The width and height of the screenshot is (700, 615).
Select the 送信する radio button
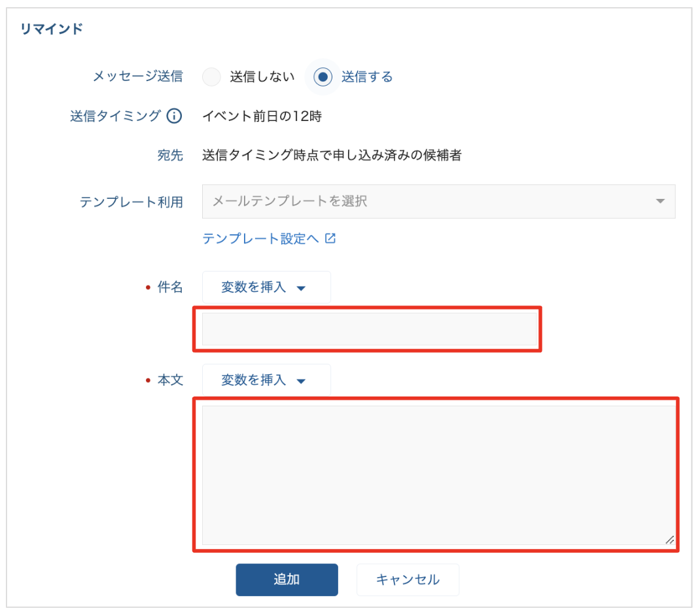[323, 77]
